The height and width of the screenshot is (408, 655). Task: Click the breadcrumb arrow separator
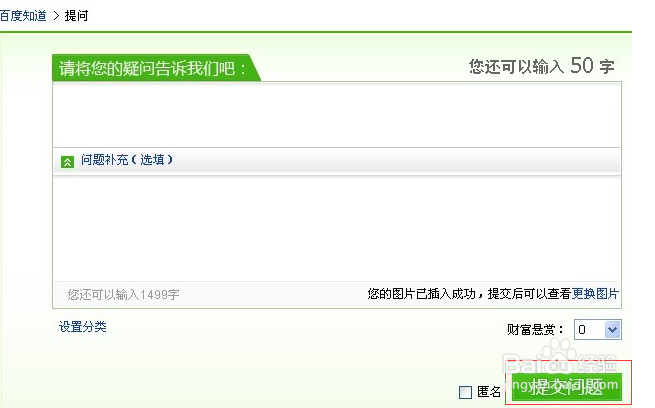point(56,16)
